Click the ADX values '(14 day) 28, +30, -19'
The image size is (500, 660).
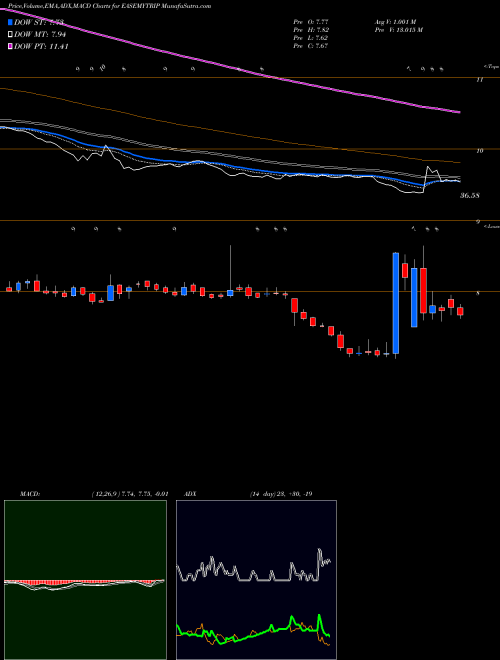click(x=280, y=494)
